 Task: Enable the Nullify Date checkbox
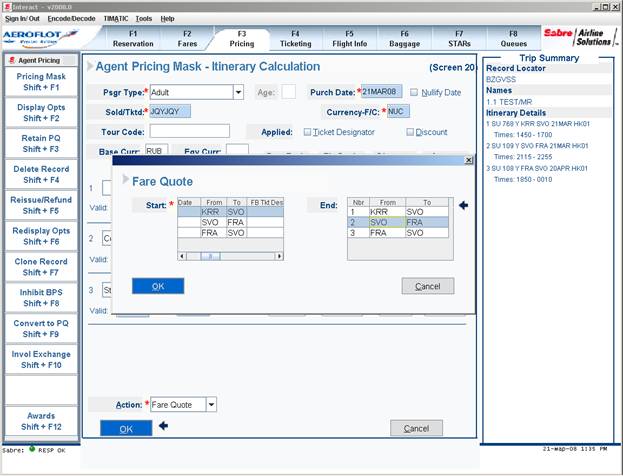coord(414,92)
